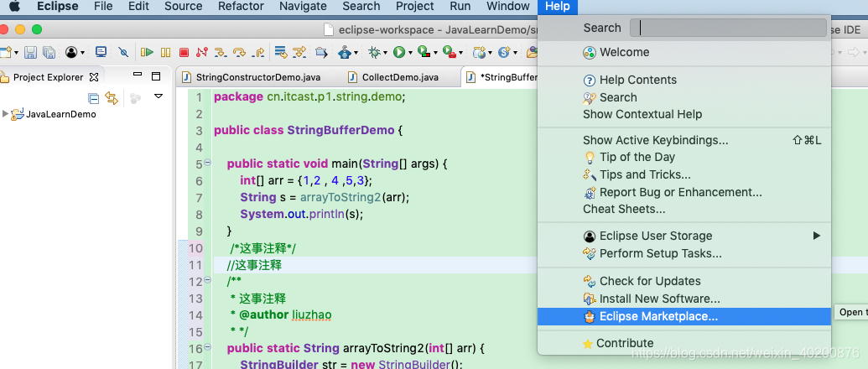The height and width of the screenshot is (369, 868).
Task: Click the yellow Suspend debug icon
Action: coord(165,53)
